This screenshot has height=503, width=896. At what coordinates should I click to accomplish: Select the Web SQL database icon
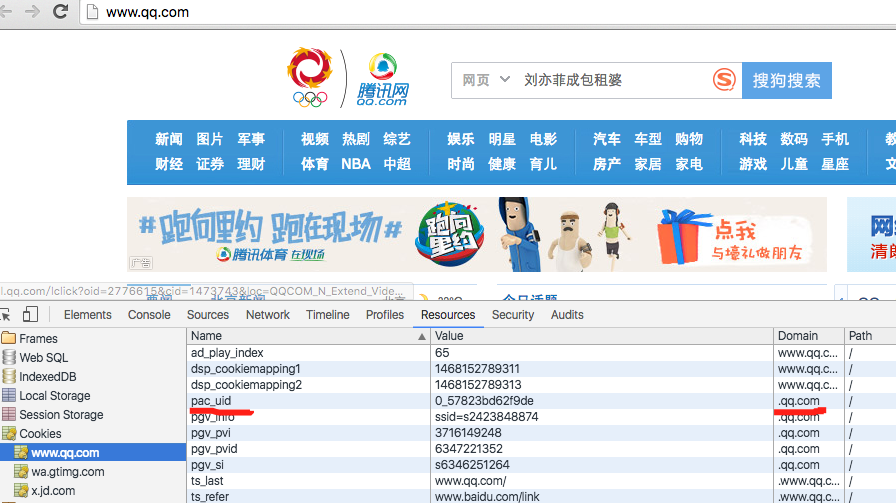(x=9, y=357)
